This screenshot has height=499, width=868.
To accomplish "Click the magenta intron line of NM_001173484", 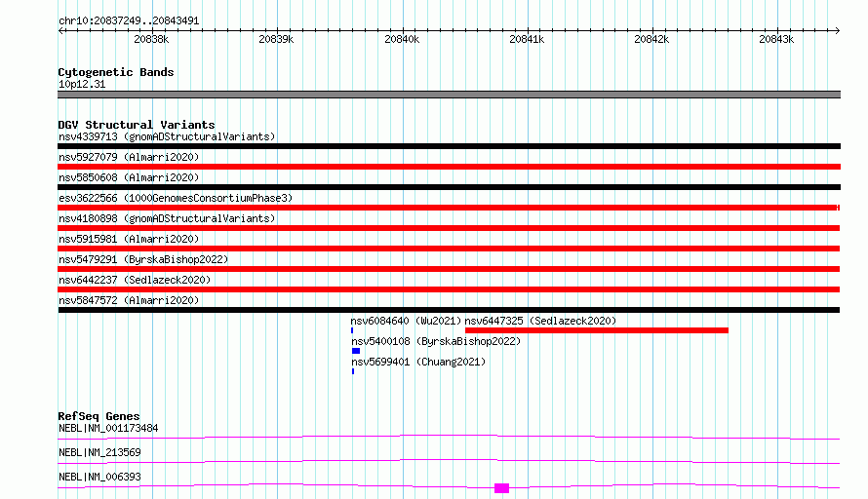I will (x=449, y=437).
